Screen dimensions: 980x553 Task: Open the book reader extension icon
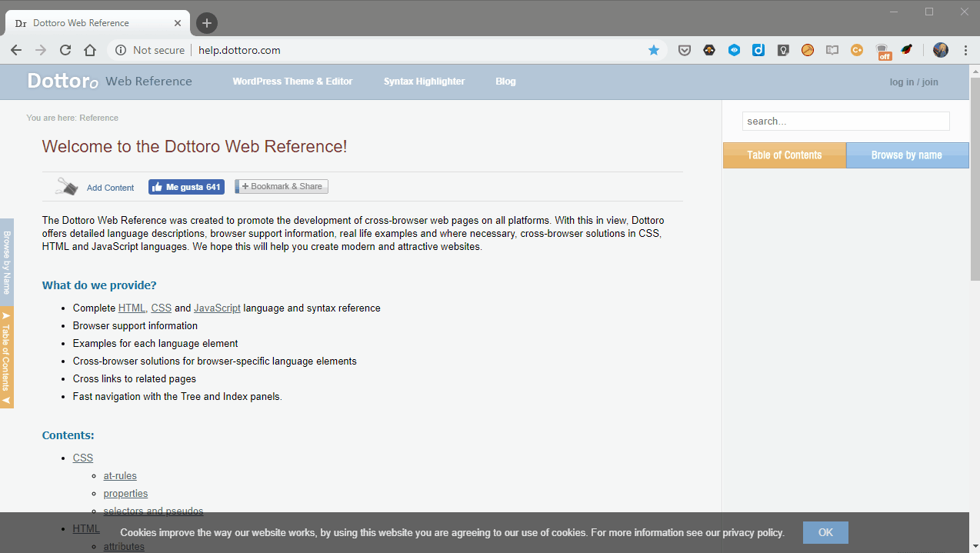tap(832, 50)
